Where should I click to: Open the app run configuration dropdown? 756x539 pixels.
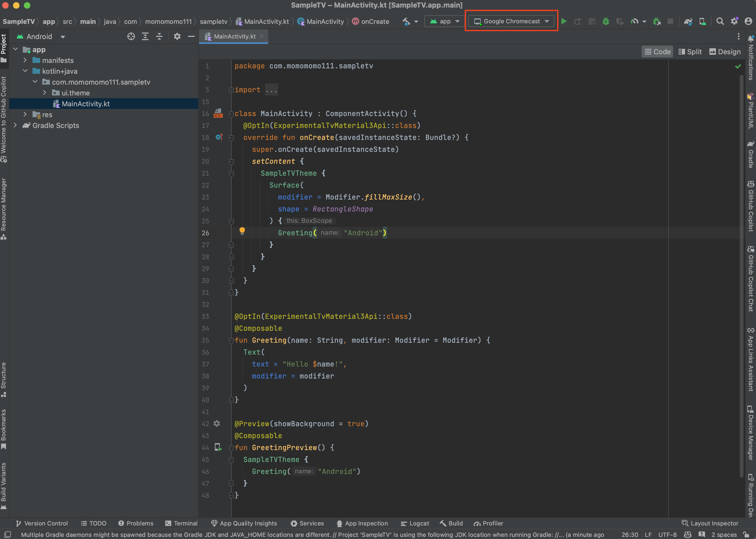(x=444, y=21)
